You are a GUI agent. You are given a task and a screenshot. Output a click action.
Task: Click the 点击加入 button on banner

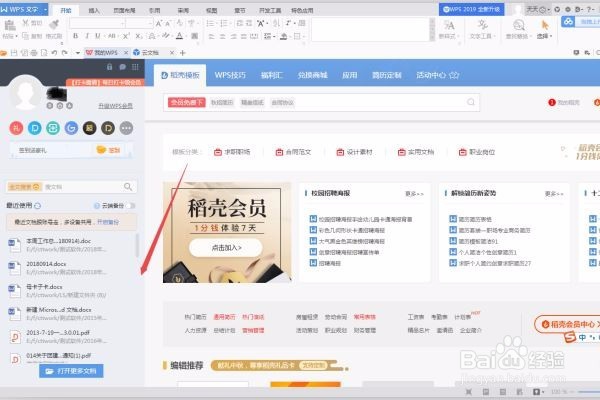coord(226,248)
